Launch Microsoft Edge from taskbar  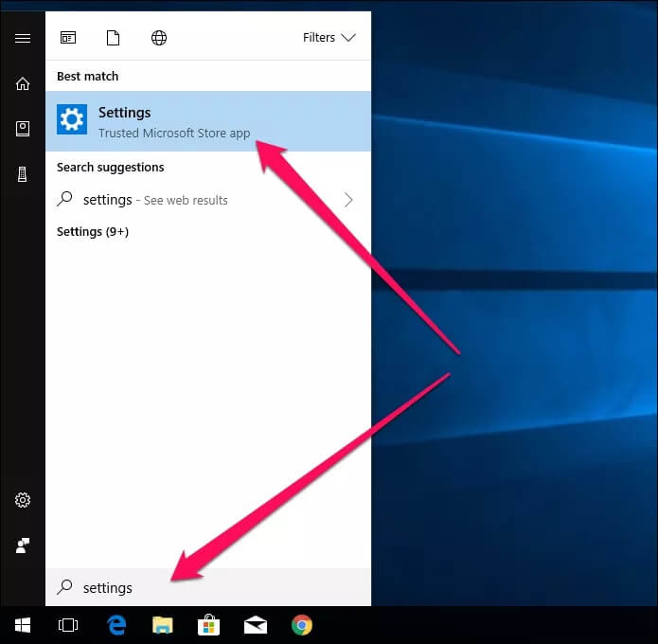[116, 625]
